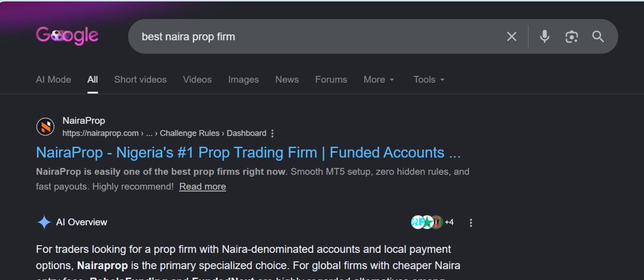The width and height of the screenshot is (644, 280).
Task: Click the nairaprop.com URL breadcrumb
Action: tap(164, 133)
